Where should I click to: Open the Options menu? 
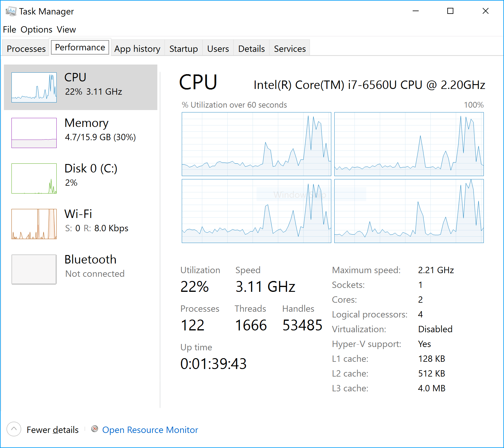[x=36, y=30]
